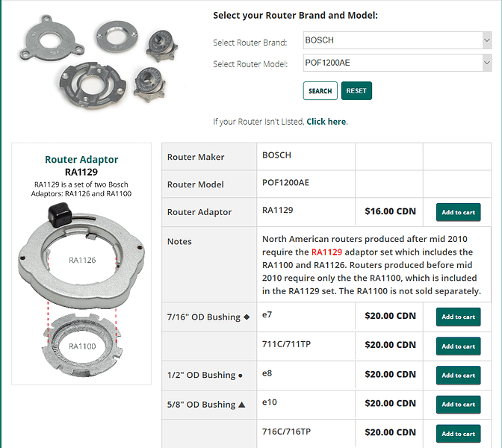Expand the Select Router Model dropdown arrow
502x448 pixels.
coord(486,63)
